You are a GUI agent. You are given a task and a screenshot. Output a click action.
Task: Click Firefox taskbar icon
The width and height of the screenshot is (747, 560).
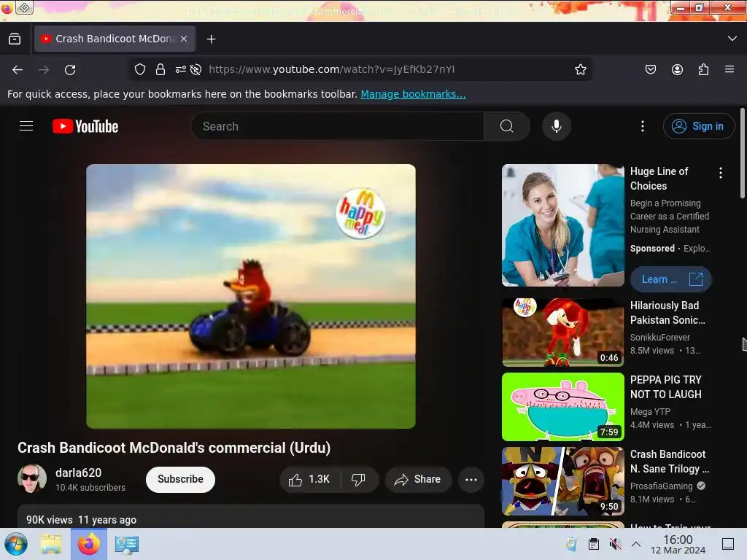pos(88,544)
